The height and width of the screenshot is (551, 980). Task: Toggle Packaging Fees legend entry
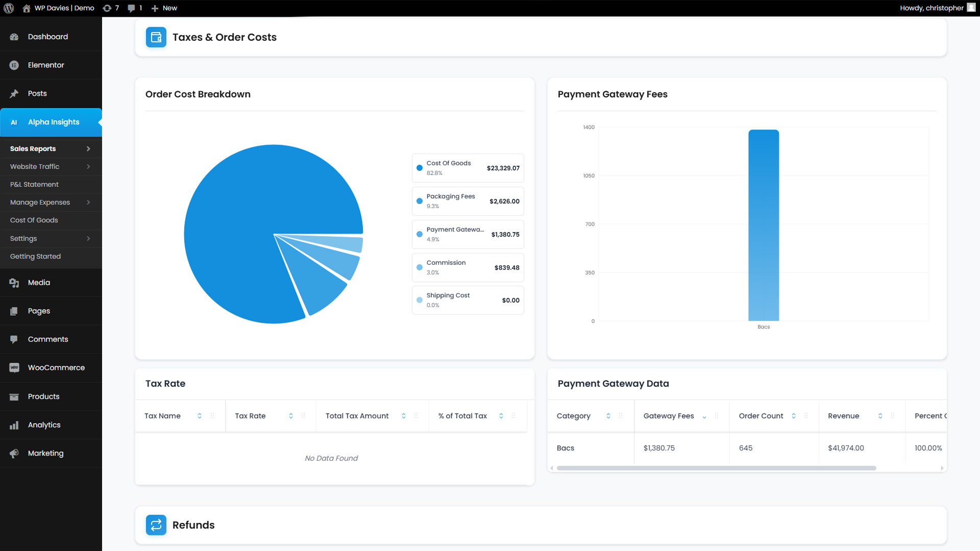point(468,201)
